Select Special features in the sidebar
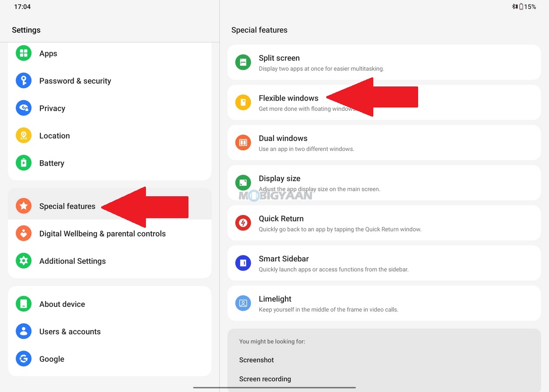Screen dimensions: 549x392 pyautogui.click(x=110, y=206)
